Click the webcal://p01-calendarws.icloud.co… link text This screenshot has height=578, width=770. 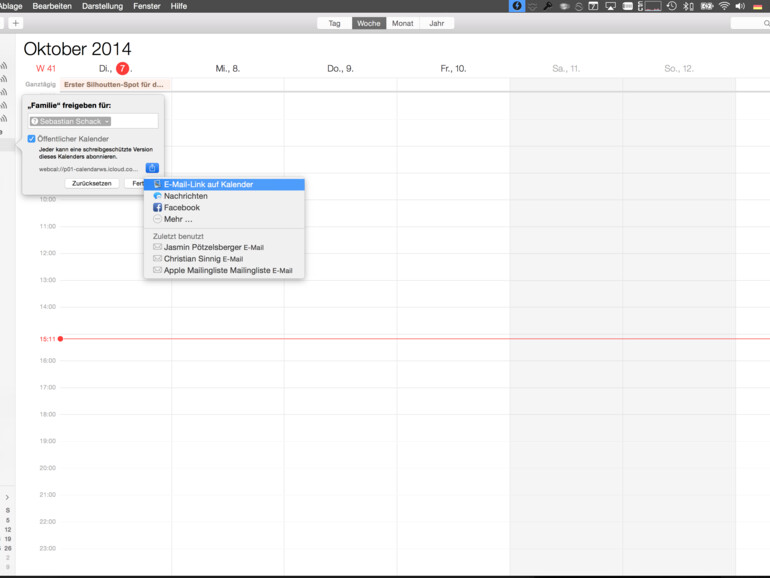pyautogui.click(x=88, y=169)
